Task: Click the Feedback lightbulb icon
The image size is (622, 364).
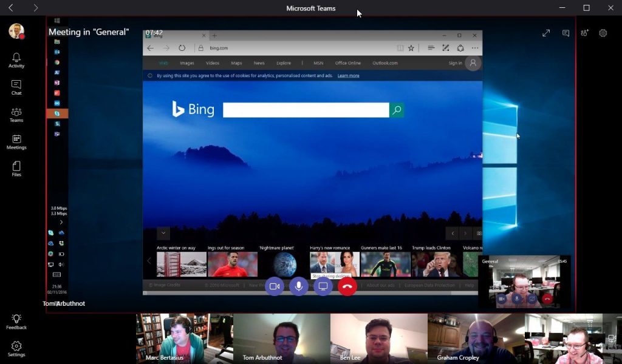Action: point(16,322)
